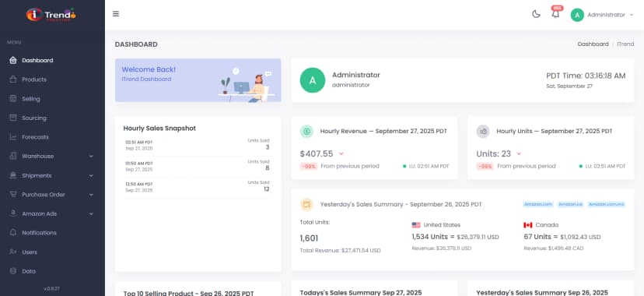Click the iTrend logo in the sidebar
The image size is (644, 296).
(x=51, y=15)
